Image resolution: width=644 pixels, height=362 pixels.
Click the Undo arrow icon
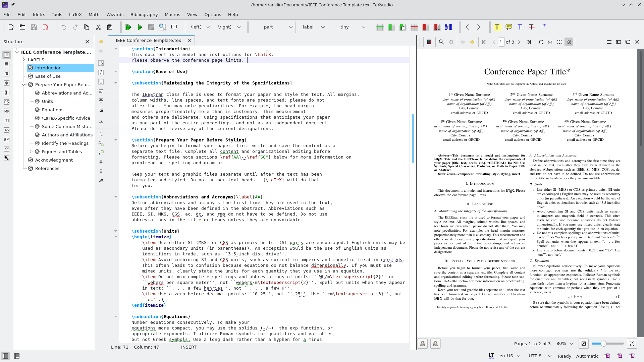pyautogui.click(x=64, y=27)
